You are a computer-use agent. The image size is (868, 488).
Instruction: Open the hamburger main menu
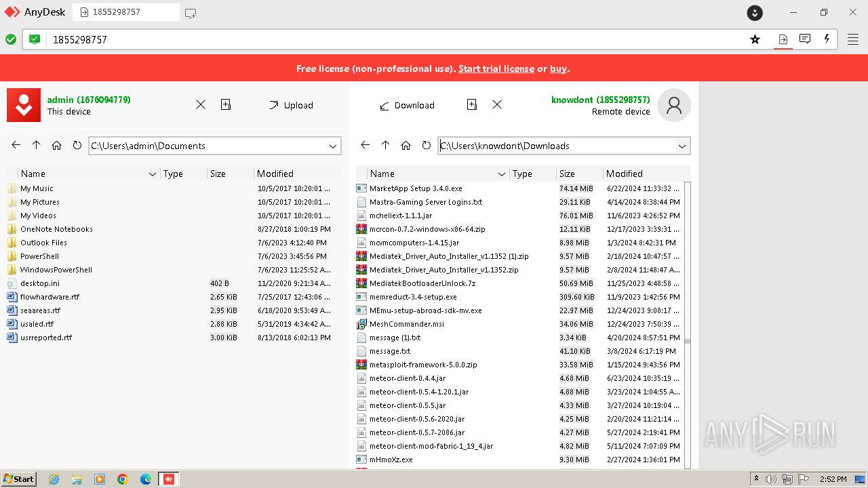853,39
